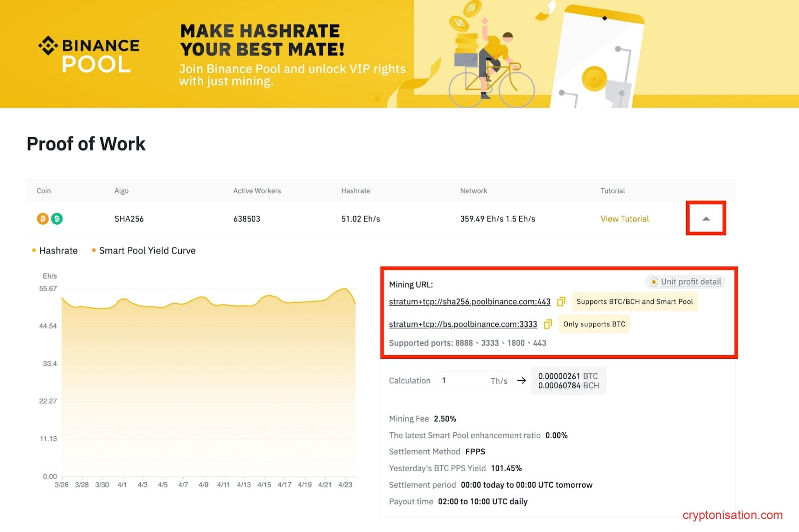Select the green BCH coin icon

pyautogui.click(x=58, y=219)
